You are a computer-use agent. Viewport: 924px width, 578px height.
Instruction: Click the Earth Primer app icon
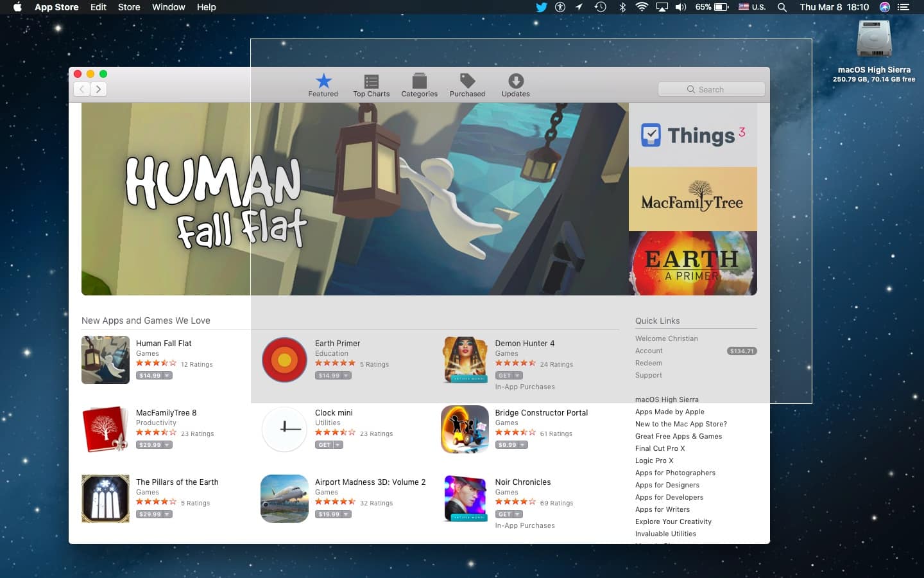click(285, 360)
